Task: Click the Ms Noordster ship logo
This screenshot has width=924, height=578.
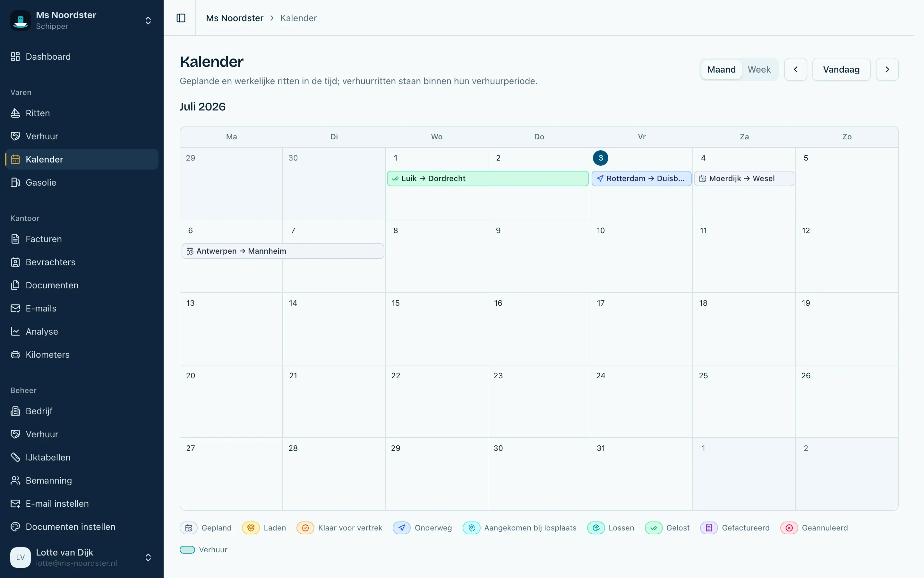Action: (20, 20)
